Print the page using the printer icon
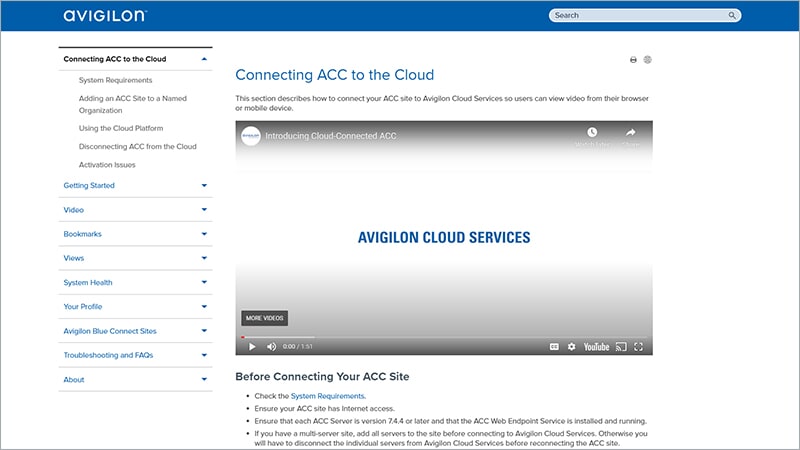800x450 pixels. 633,60
